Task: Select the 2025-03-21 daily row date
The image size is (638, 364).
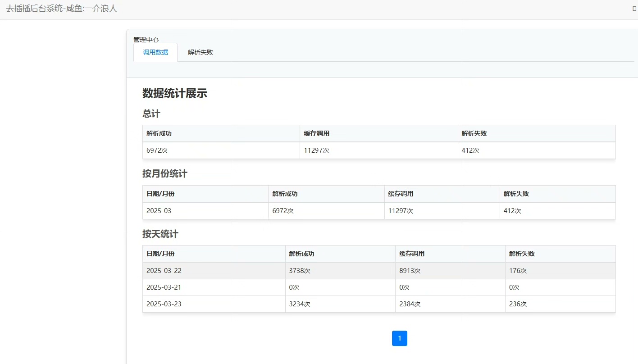Action: coord(164,287)
